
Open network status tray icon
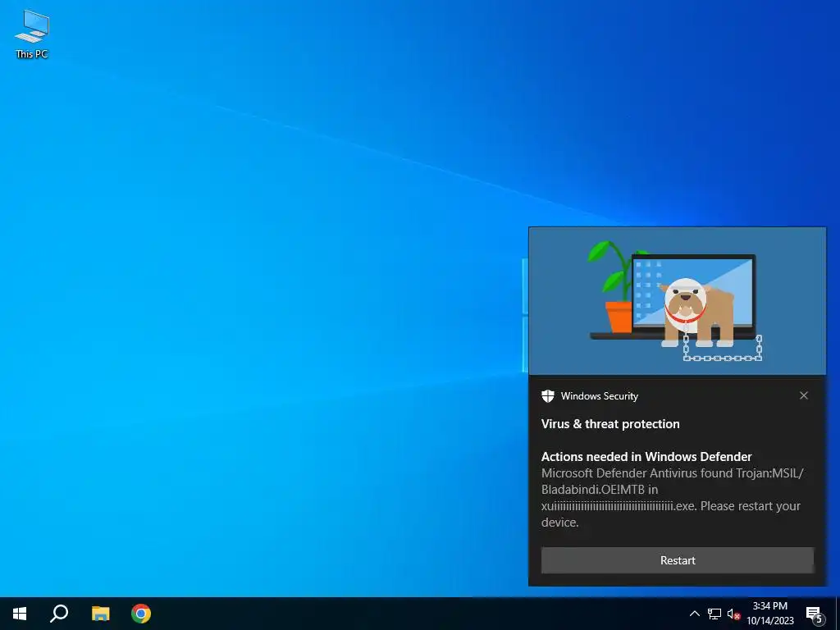point(714,614)
